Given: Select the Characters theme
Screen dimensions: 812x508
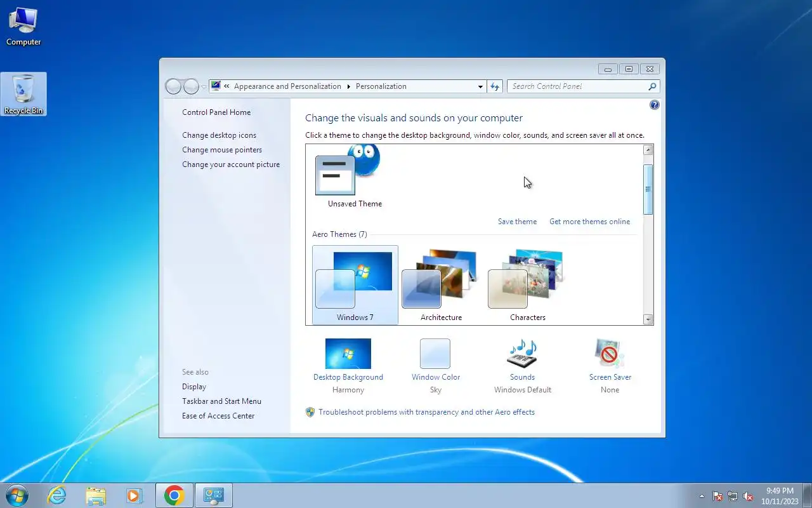Looking at the screenshot, I should [x=527, y=285].
